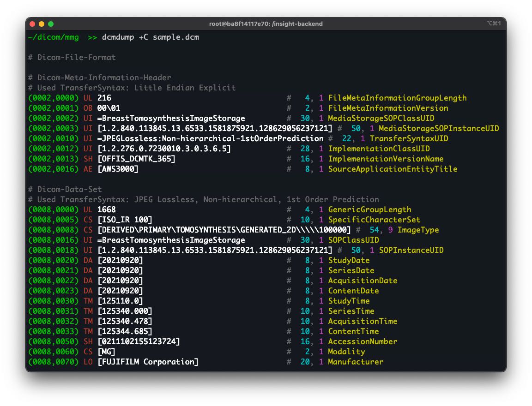This screenshot has height=406, width=532.
Task: Click the value [0211102155123724]
Action: coord(139,342)
